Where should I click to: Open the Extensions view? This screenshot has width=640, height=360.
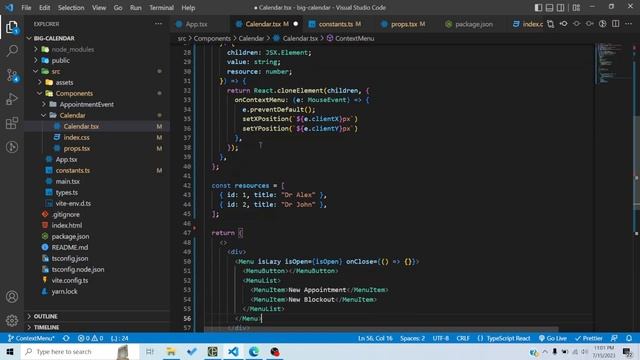coord(12,123)
